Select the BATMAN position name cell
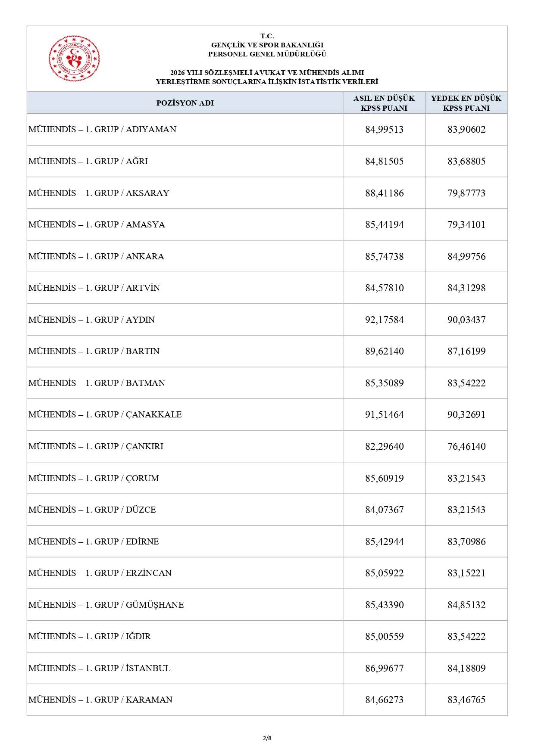 [185, 383]
